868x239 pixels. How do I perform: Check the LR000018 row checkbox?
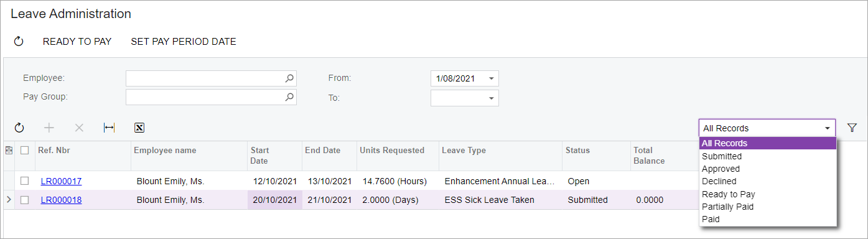click(x=24, y=200)
